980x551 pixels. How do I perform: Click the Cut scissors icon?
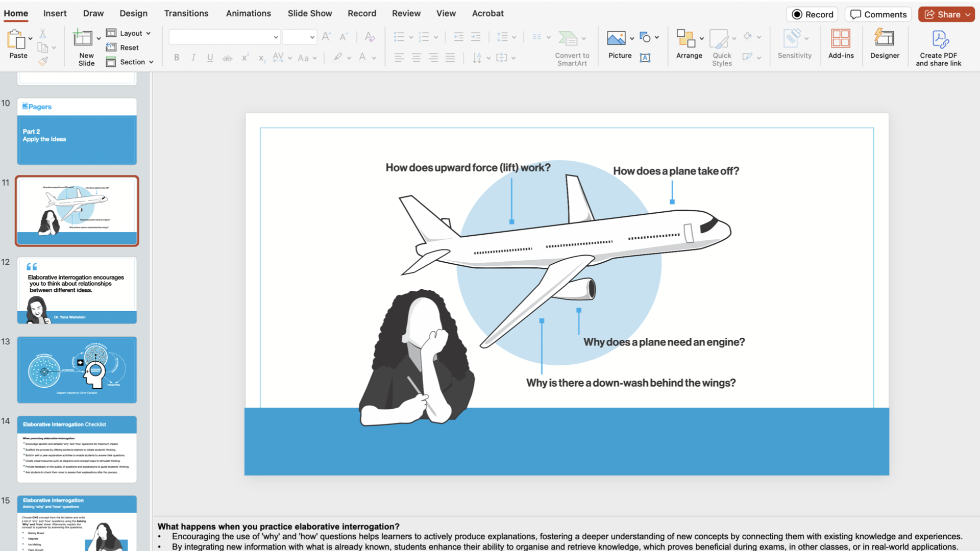[43, 34]
